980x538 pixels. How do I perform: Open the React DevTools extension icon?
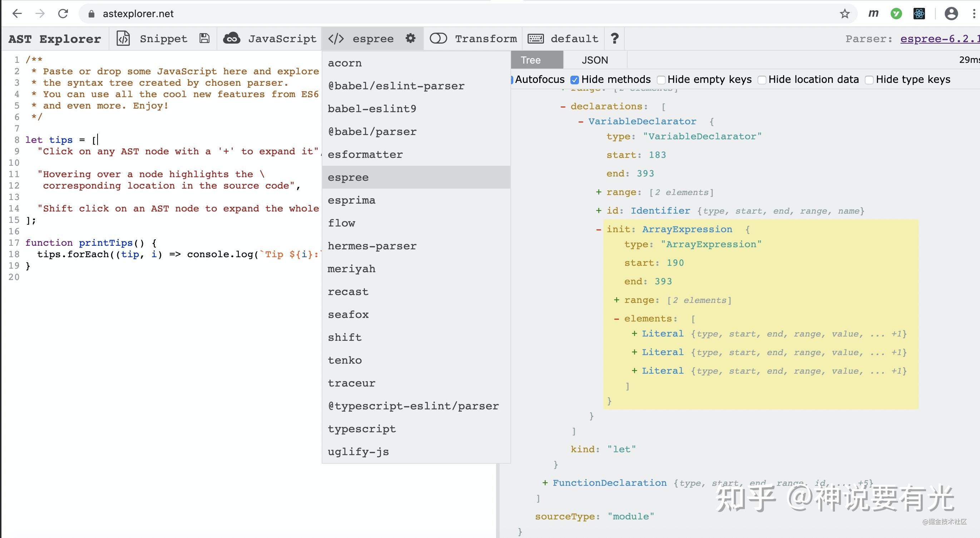click(x=919, y=14)
